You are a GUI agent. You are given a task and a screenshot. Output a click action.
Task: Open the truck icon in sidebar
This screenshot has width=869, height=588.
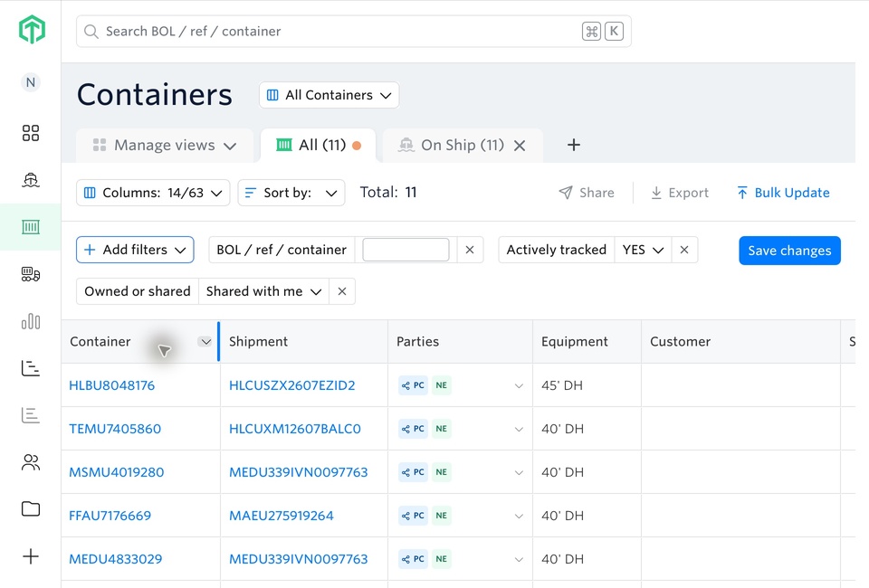pyautogui.click(x=31, y=274)
